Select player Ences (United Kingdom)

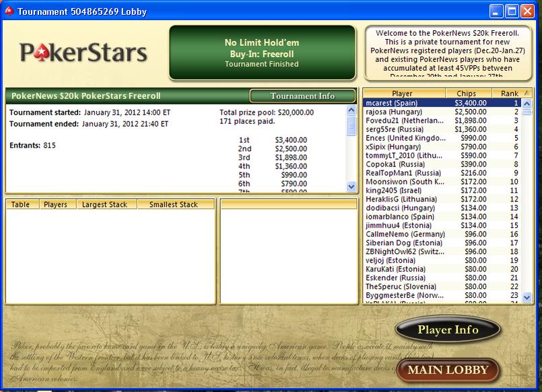coord(442,138)
